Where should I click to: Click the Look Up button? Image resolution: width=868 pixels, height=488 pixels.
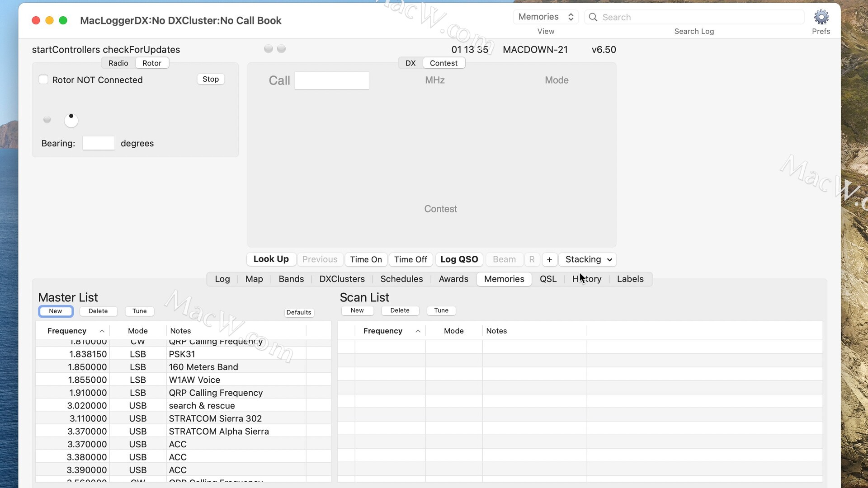click(271, 259)
